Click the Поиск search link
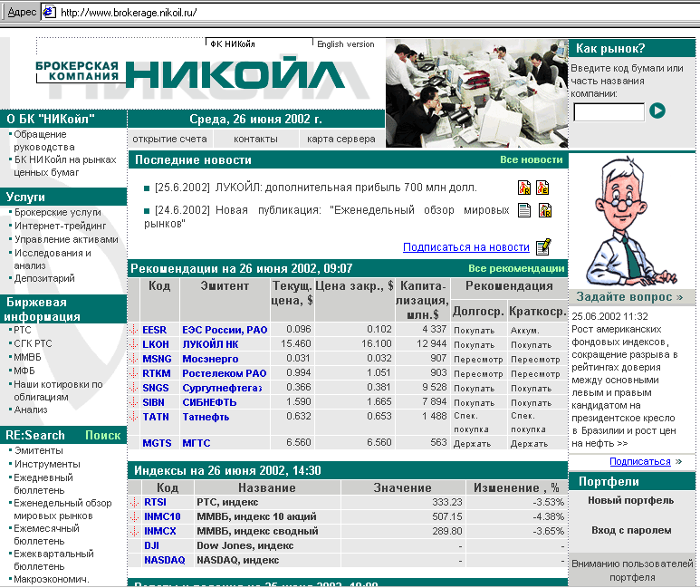 point(102,435)
